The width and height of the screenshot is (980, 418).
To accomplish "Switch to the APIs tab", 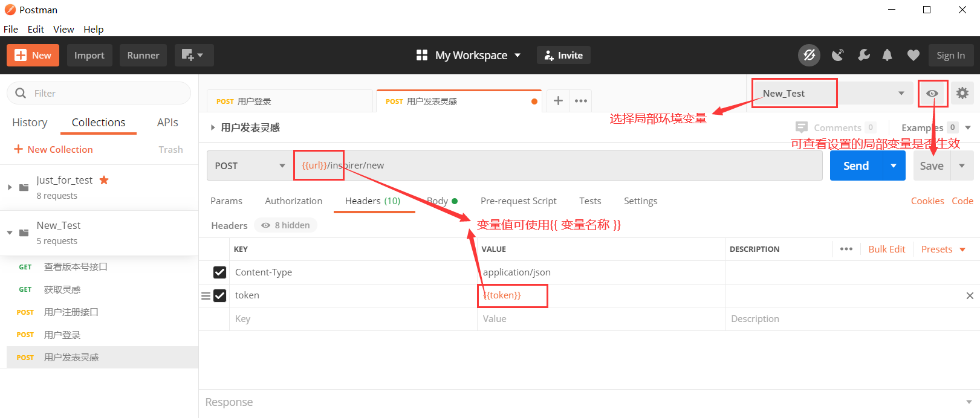I will [167, 122].
